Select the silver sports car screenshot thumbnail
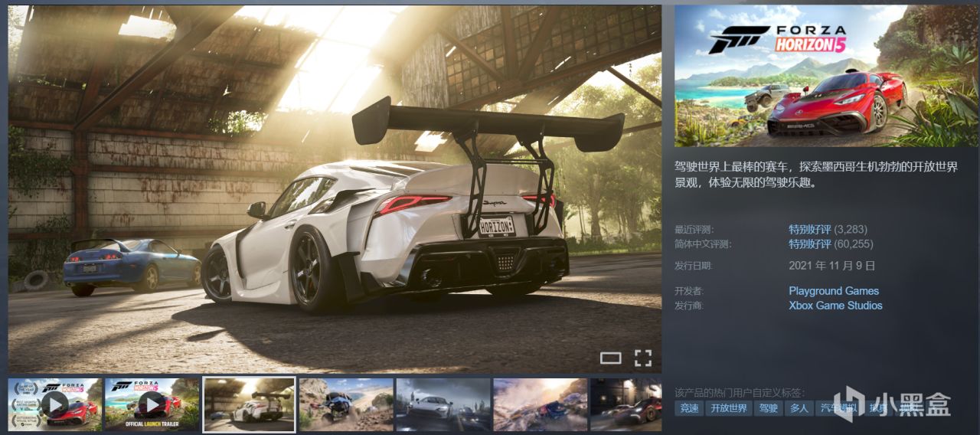Screen dimensions: 980x435 coord(443,404)
